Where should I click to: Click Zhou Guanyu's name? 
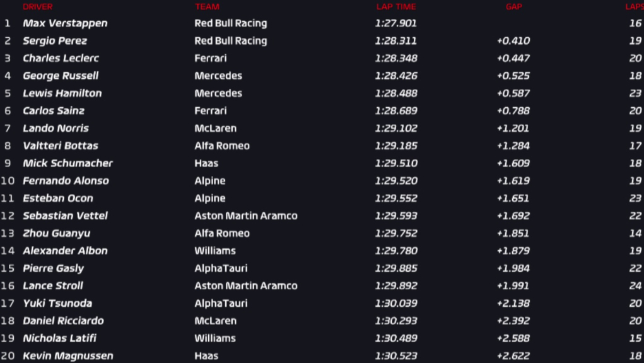(x=56, y=233)
